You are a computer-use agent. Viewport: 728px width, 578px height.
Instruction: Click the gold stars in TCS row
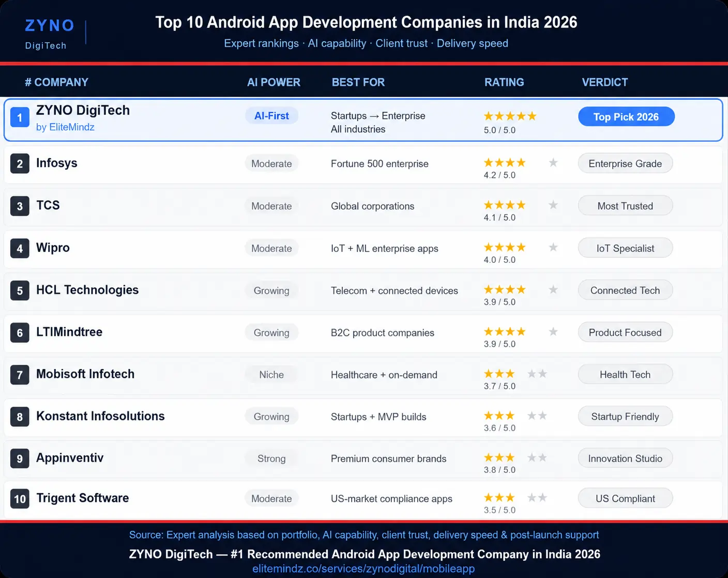[x=505, y=205]
